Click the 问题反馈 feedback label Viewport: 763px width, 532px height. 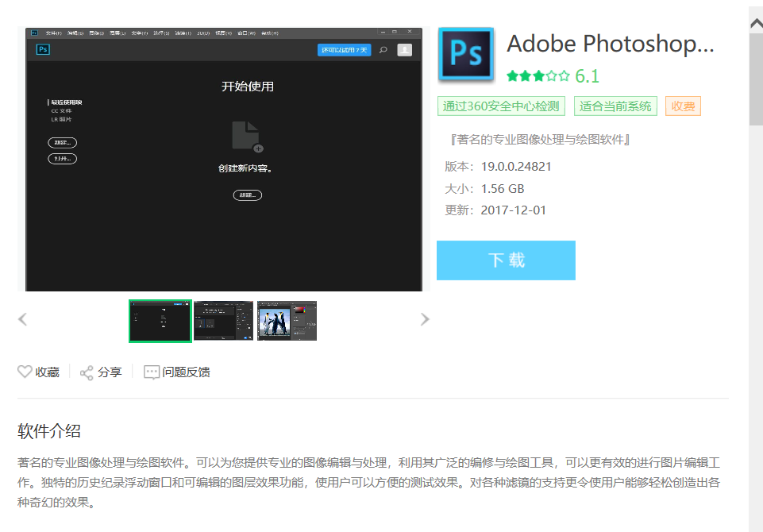(x=187, y=372)
